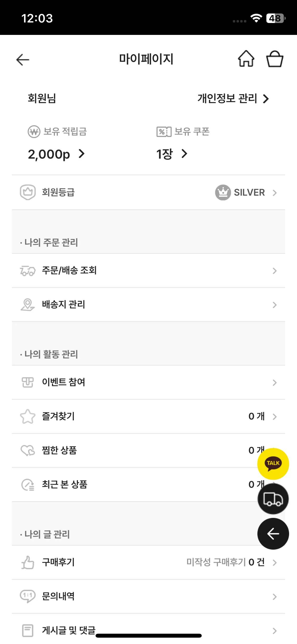The image size is (297, 644).
Task: Open 개인정보 관리 settings
Action: tap(233, 99)
